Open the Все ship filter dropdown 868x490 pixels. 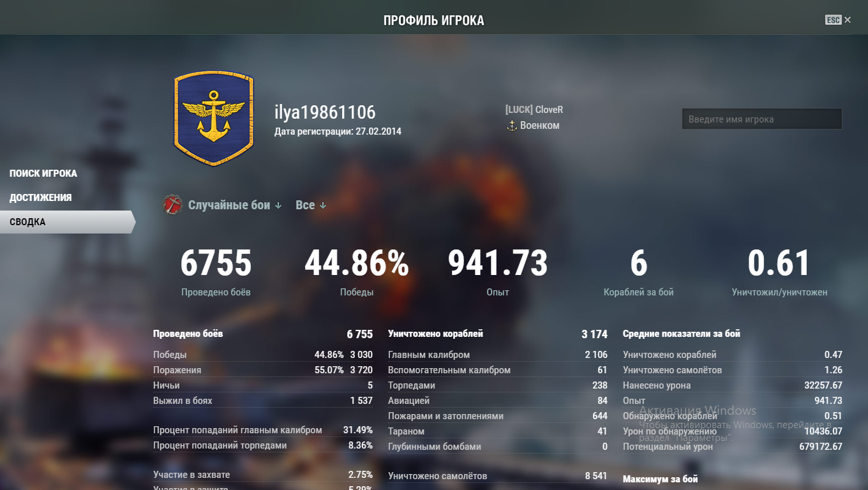[x=311, y=205]
